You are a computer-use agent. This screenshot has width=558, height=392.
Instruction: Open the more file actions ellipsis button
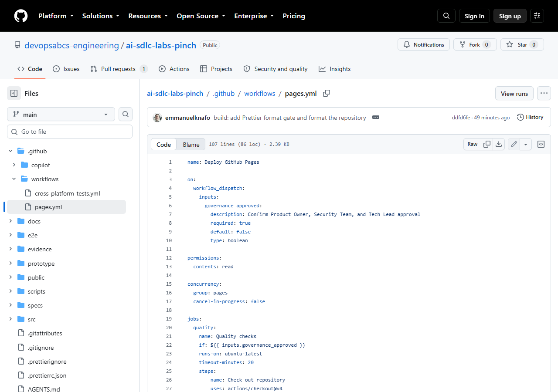[x=544, y=93]
